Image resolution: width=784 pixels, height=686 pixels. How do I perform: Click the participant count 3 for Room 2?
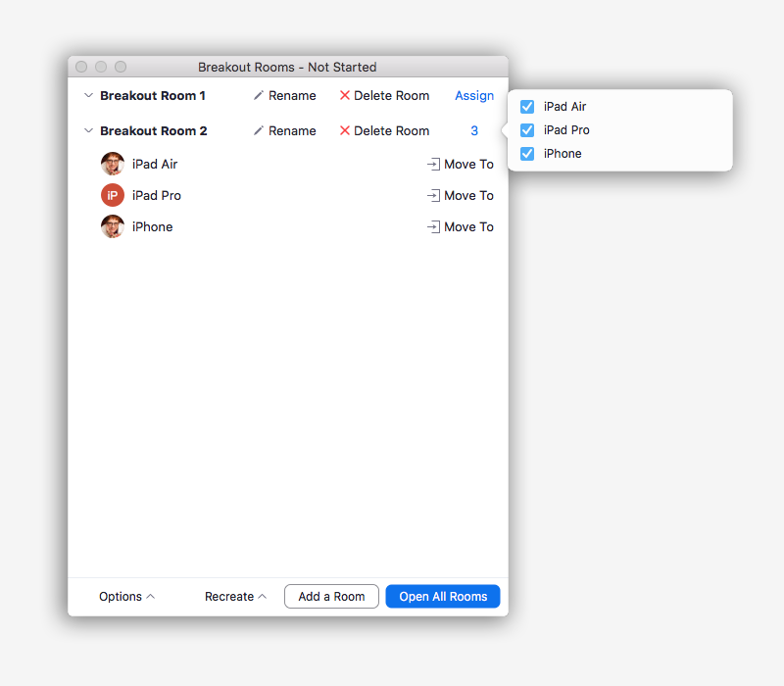coord(474,131)
